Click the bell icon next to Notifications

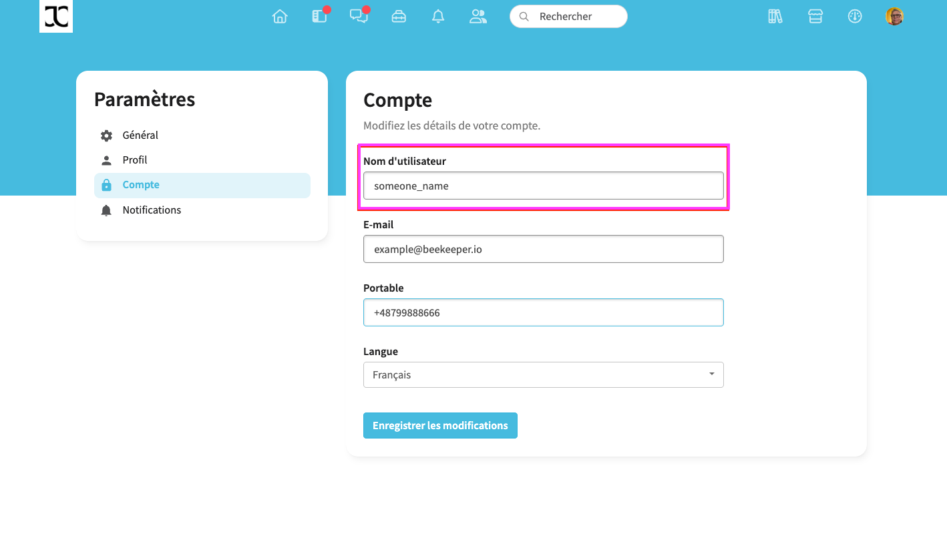(x=106, y=210)
